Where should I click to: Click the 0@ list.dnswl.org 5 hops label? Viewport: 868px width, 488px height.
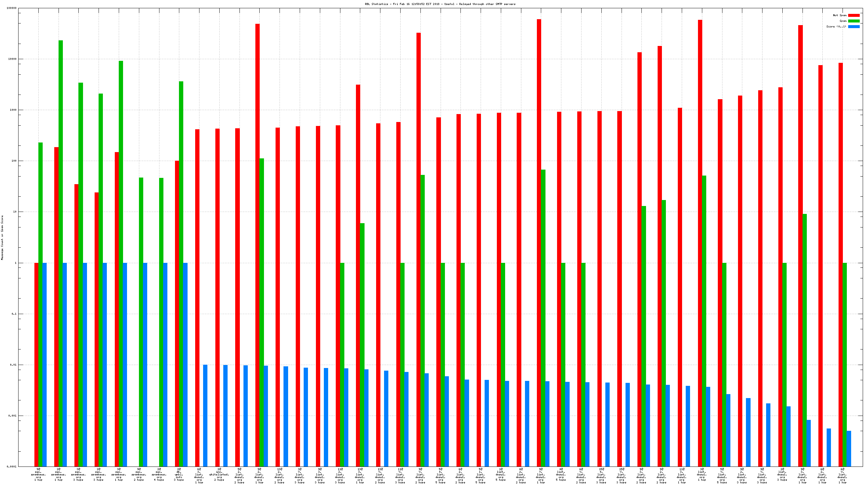561,474
